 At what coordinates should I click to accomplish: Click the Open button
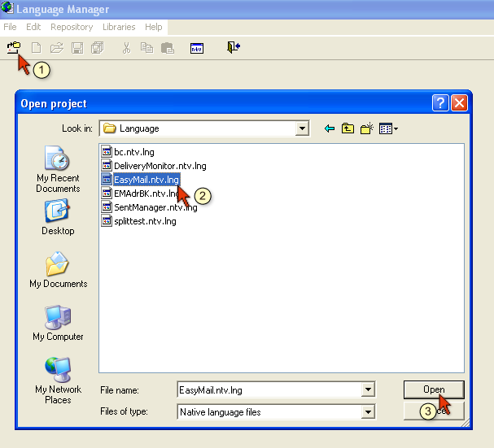[x=434, y=389]
